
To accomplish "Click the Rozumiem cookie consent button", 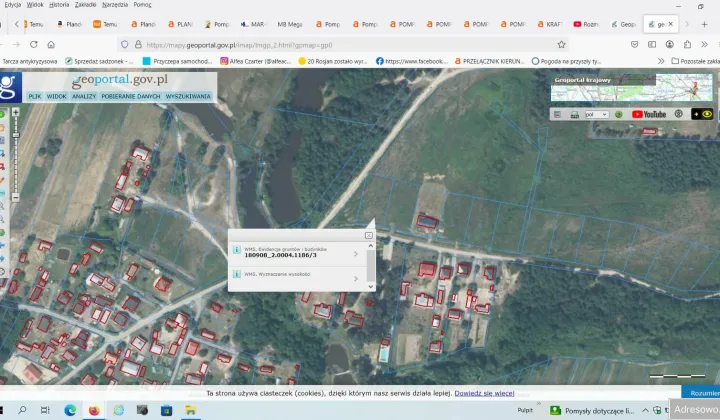I will click(703, 394).
